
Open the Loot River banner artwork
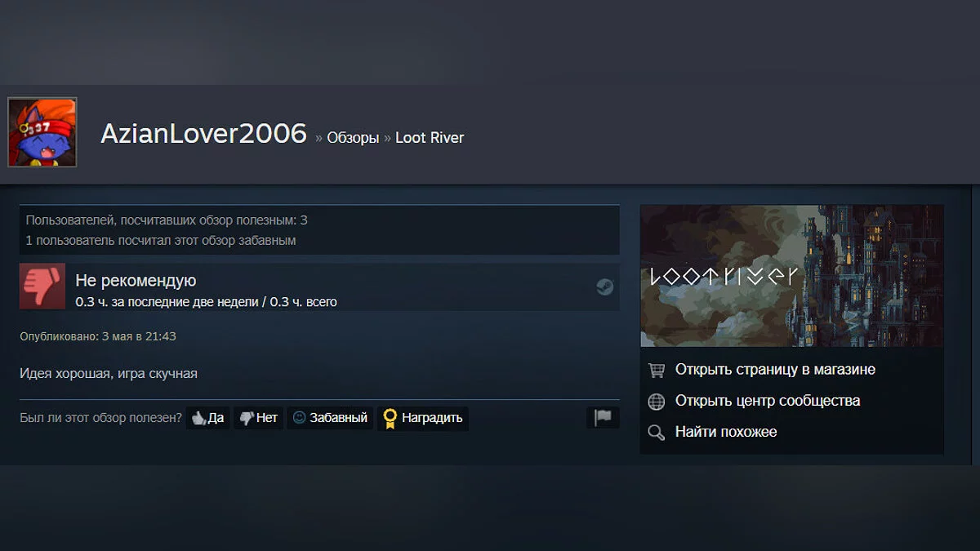coord(791,276)
